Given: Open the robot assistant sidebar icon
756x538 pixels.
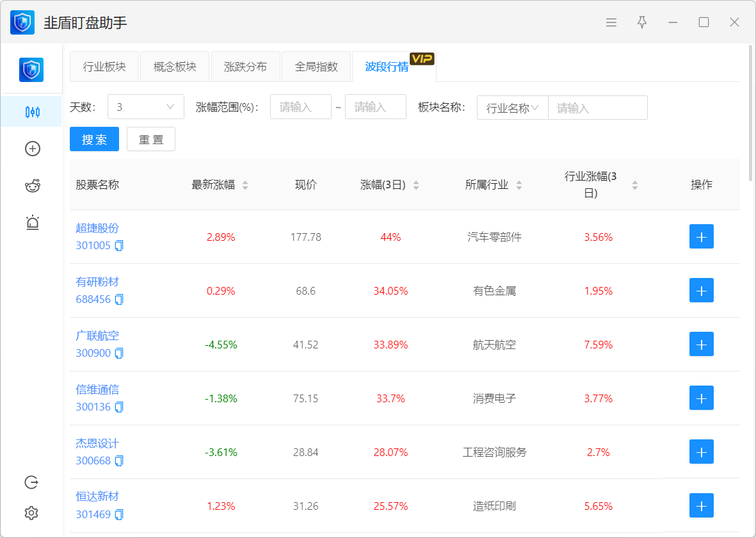Looking at the screenshot, I should [32, 186].
